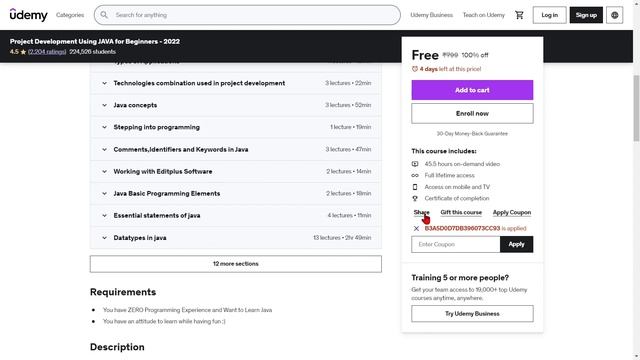Viewport: 640px width, 360px height.
Task: Click the Log in button
Action: point(549,15)
